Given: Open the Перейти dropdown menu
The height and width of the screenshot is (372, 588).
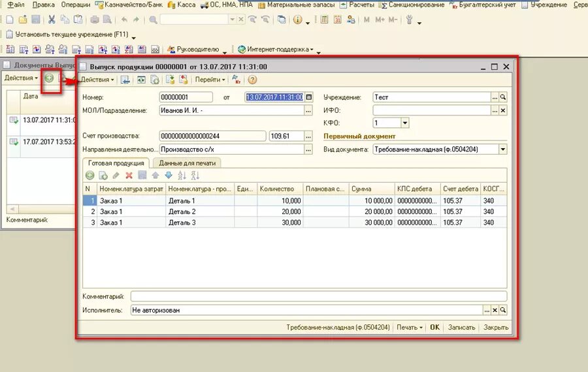Looking at the screenshot, I should point(210,80).
